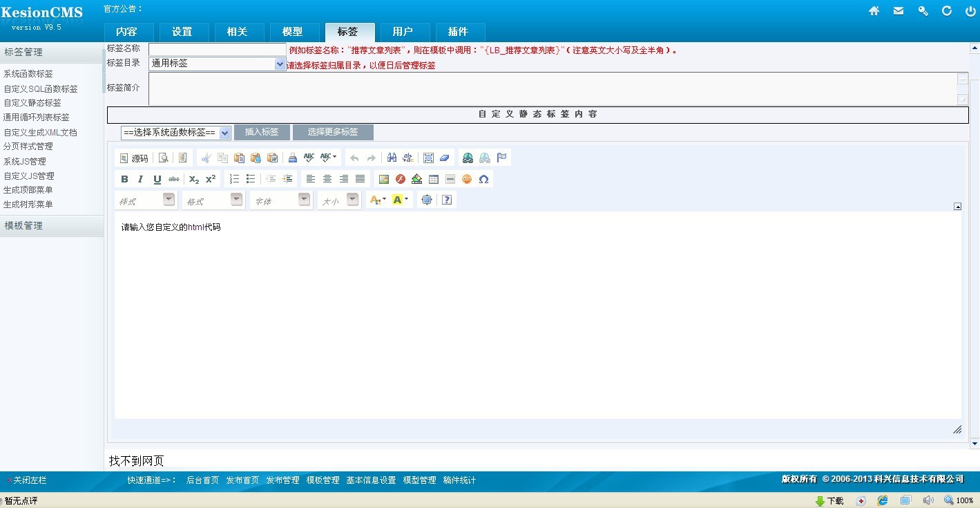The height and width of the screenshot is (508, 980).
Task: Refresh using the circular arrow header icon
Action: pos(947,10)
